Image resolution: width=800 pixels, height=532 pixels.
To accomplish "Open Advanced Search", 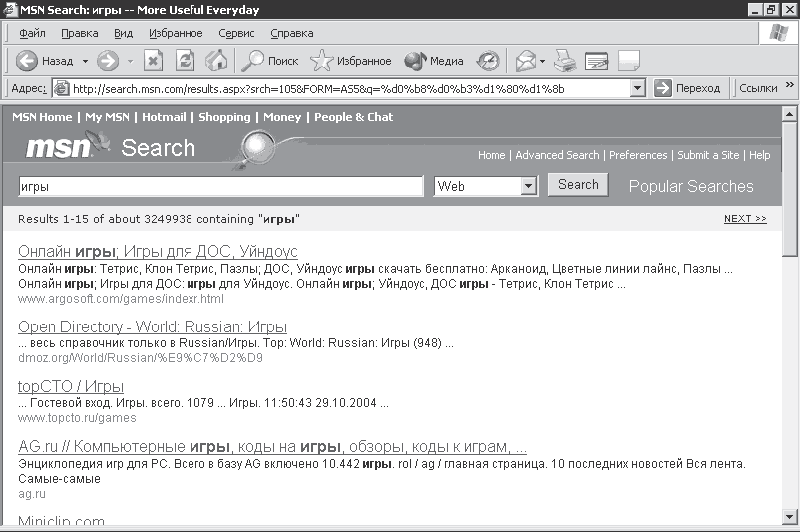I will click(x=557, y=155).
